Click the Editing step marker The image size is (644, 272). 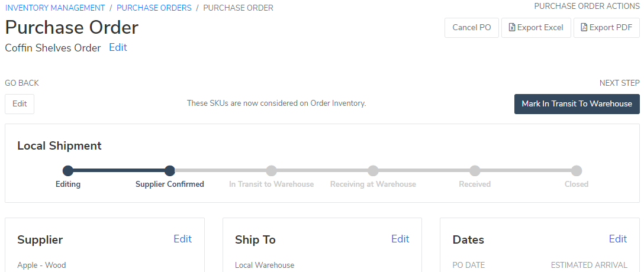pyautogui.click(x=68, y=171)
